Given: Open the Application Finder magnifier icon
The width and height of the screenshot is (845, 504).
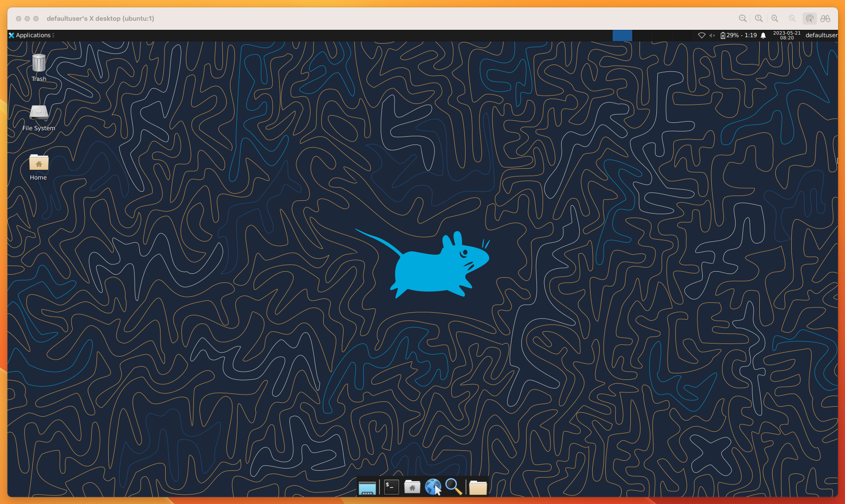Looking at the screenshot, I should click(x=453, y=487).
